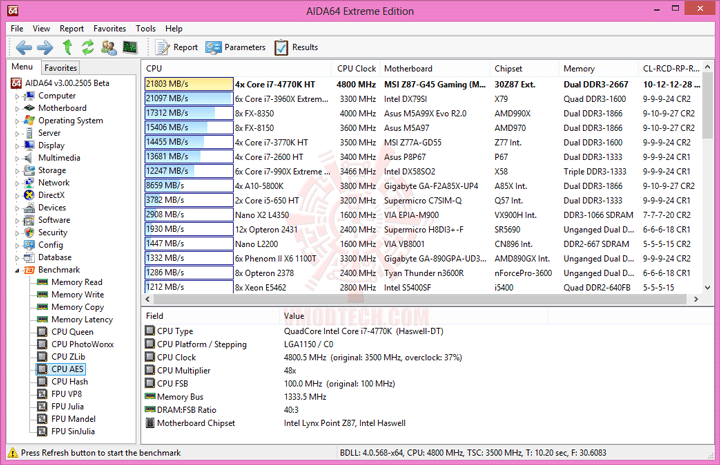Image resolution: width=720 pixels, height=465 pixels.
Task: Sort results by CPU Clock column header
Action: point(356,68)
